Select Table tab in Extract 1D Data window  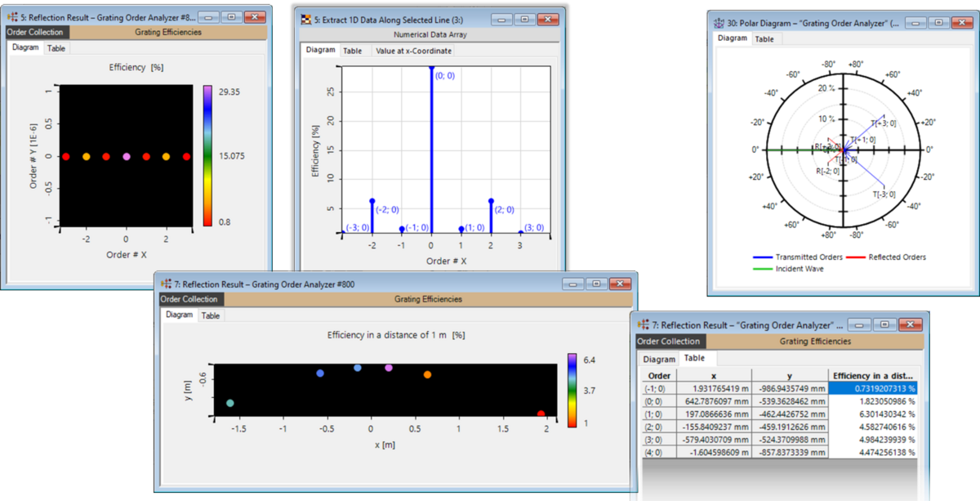pos(353,51)
